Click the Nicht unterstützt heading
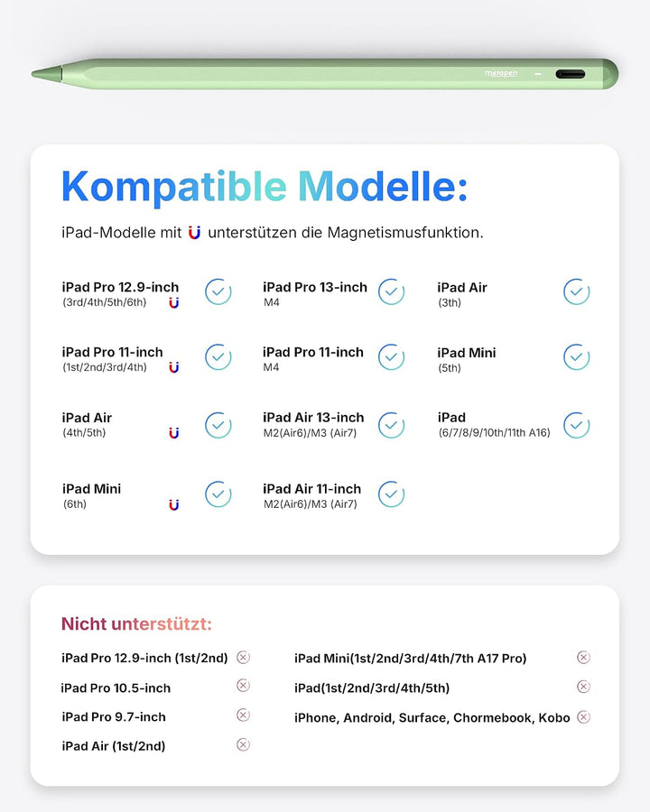 pyautogui.click(x=136, y=624)
